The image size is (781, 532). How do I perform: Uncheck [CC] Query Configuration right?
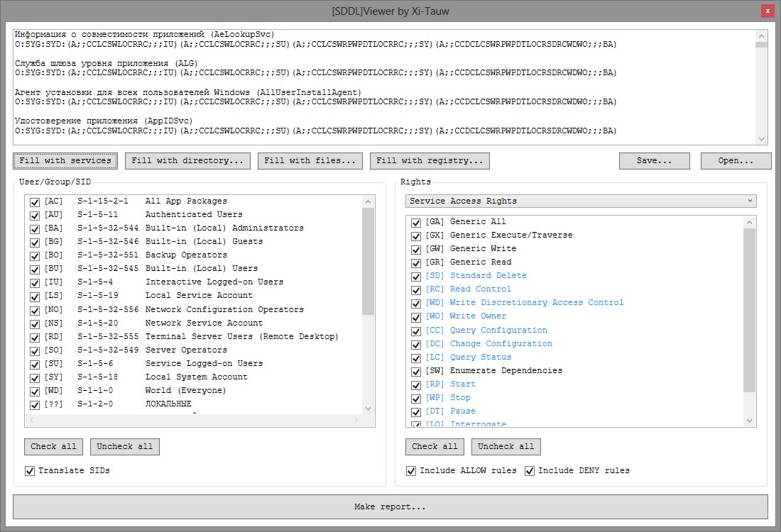[x=416, y=331]
